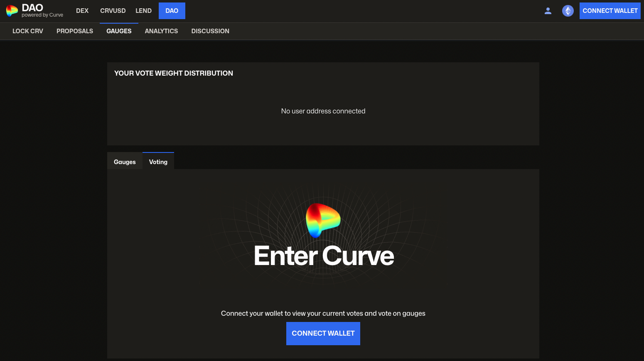Open the network selector via the blue circle icon
Screen dimensions: 644x361
[568, 11]
